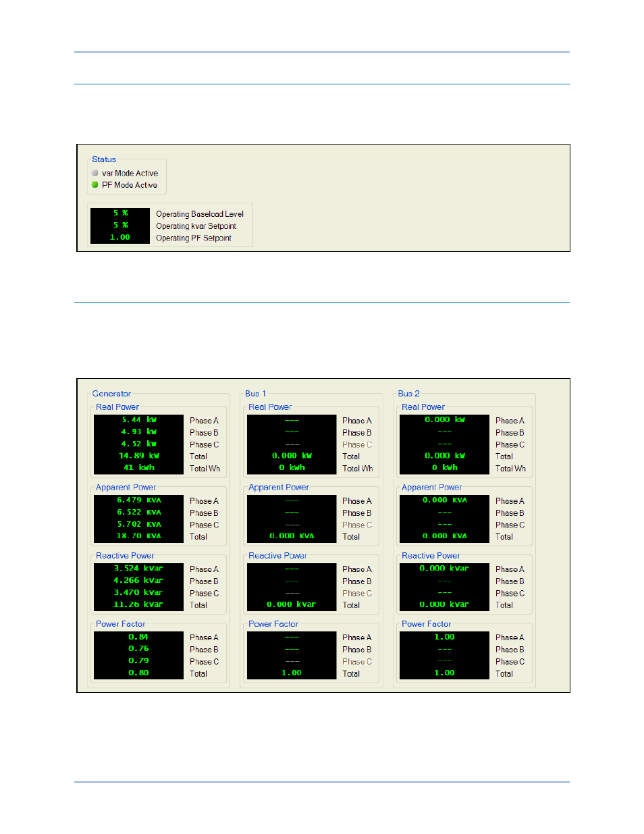The image size is (644, 834).
Task: Click the gray var Mode Active indicator light
Action: coord(95,173)
